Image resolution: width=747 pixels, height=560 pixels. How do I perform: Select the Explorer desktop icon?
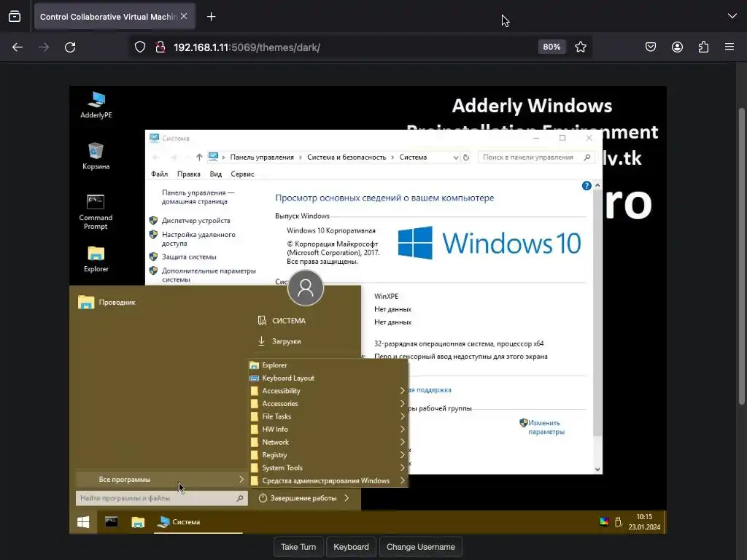click(x=96, y=259)
